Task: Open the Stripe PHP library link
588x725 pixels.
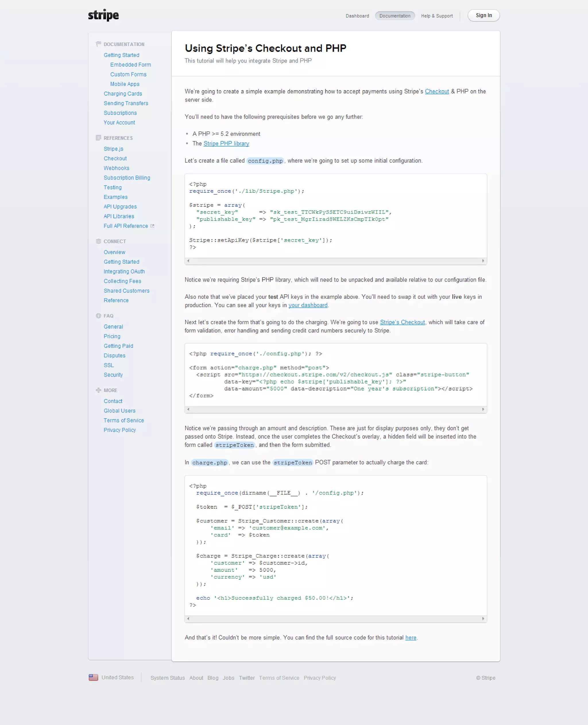Action: coord(226,144)
